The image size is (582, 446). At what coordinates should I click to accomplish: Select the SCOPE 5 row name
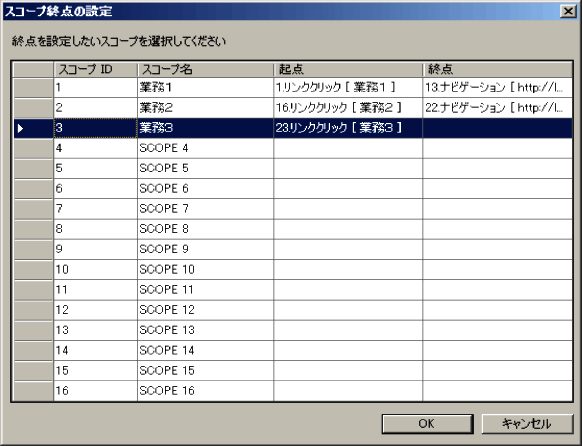pos(206,168)
